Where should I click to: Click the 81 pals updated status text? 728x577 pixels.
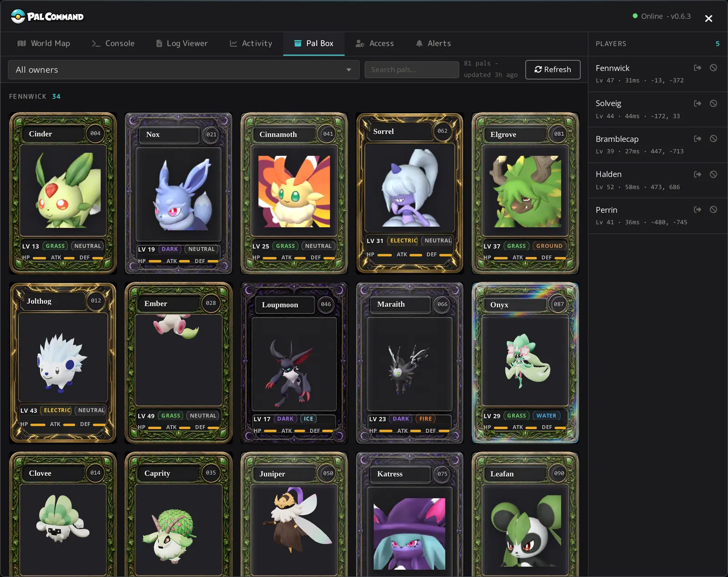coord(490,69)
